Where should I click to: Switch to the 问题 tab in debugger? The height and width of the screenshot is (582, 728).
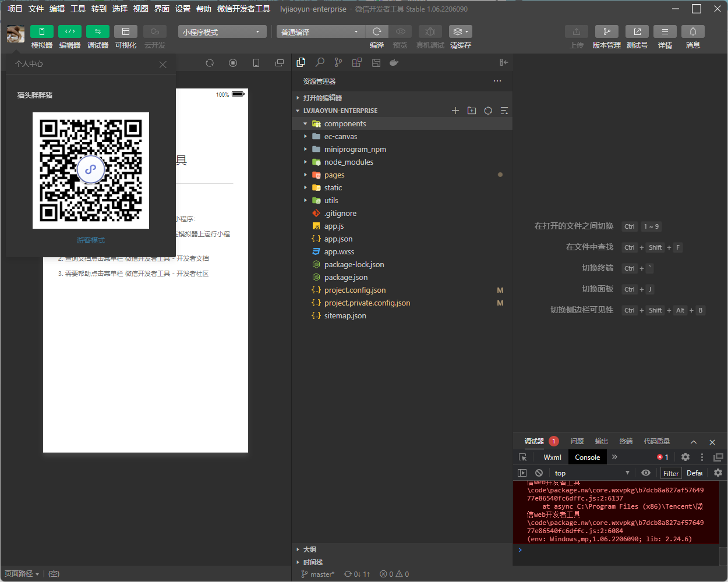click(577, 441)
